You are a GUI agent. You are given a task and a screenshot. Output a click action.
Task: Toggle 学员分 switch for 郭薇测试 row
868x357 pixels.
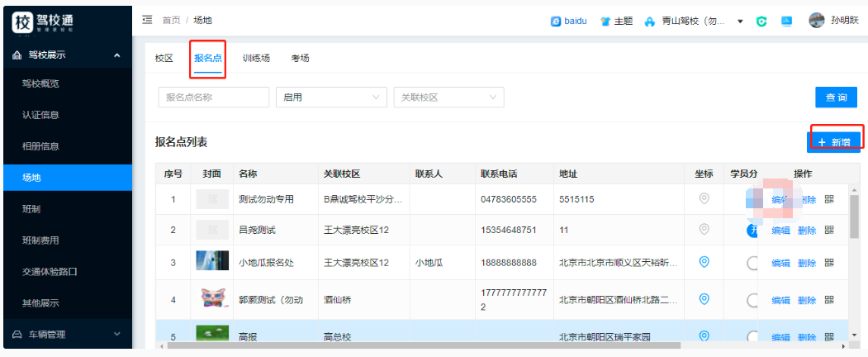752,301
